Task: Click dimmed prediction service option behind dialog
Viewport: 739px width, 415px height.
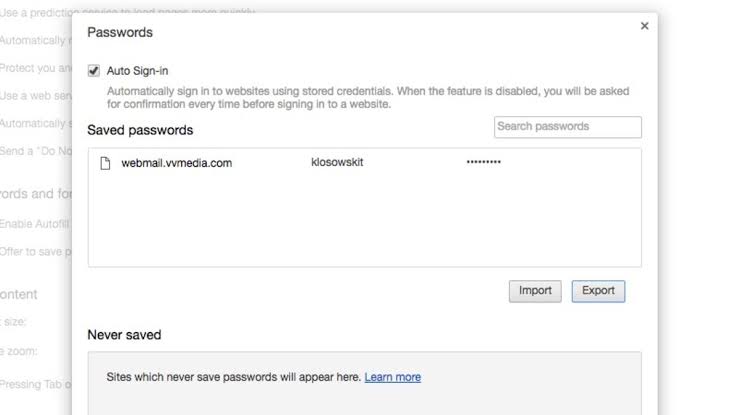Action: coord(36,13)
